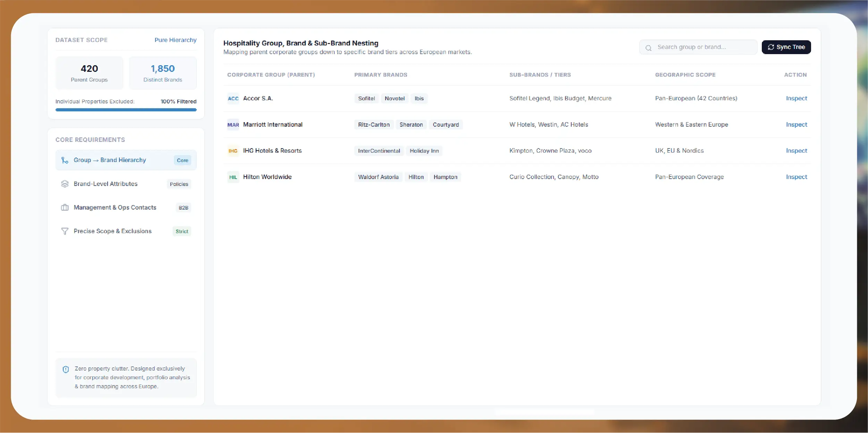Click "Pan-European Coverage" cell
This screenshot has width=868, height=433.
(690, 177)
